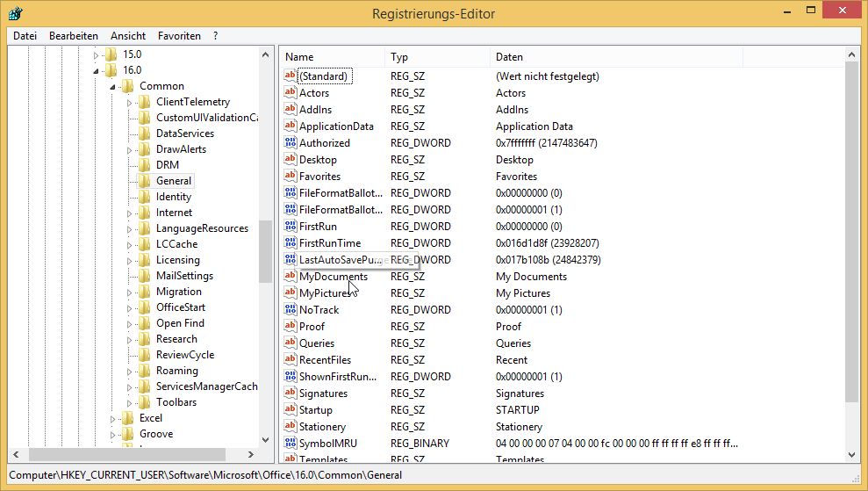Click the string icon beside (Standard) value
868x491 pixels.
[291, 76]
